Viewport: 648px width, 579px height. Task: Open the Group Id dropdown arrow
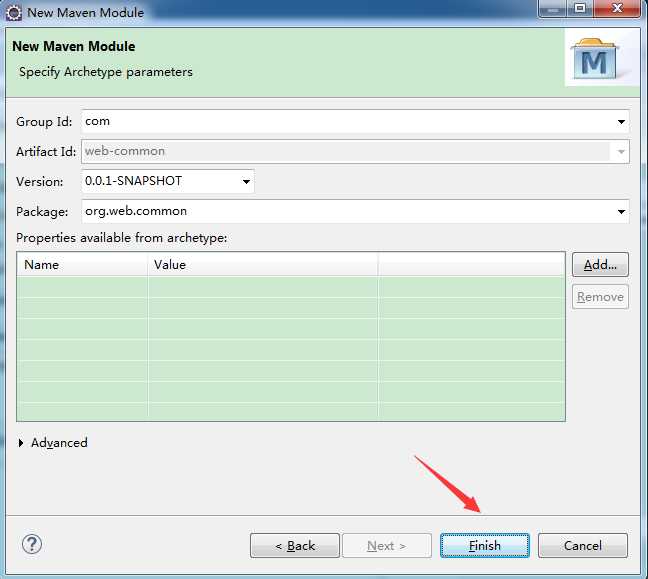621,122
